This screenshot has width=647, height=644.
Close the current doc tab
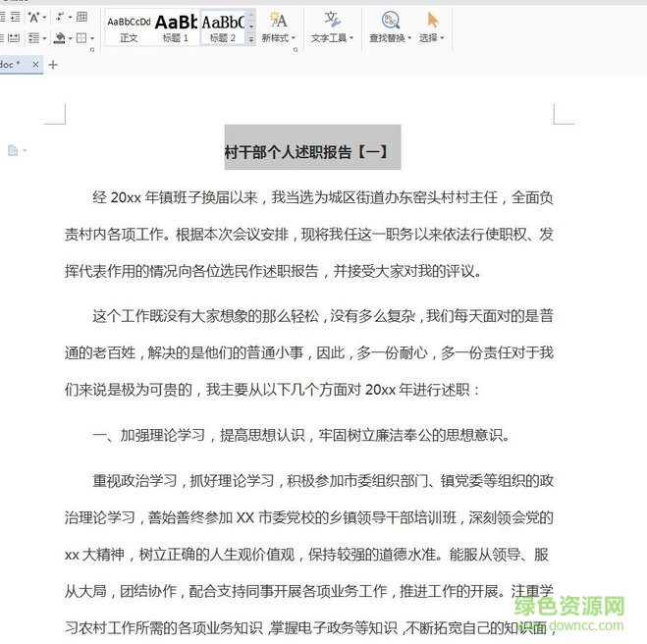[36, 65]
